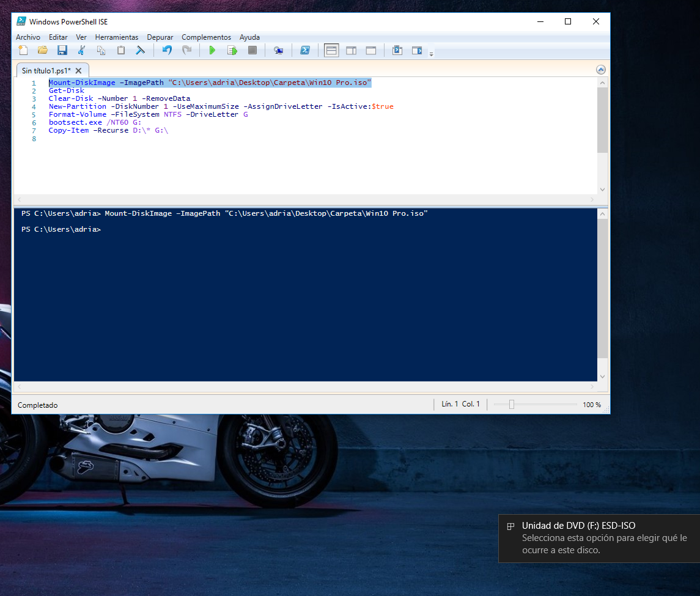The height and width of the screenshot is (596, 700).
Task: Click the Copy-Item command line
Action: (108, 130)
